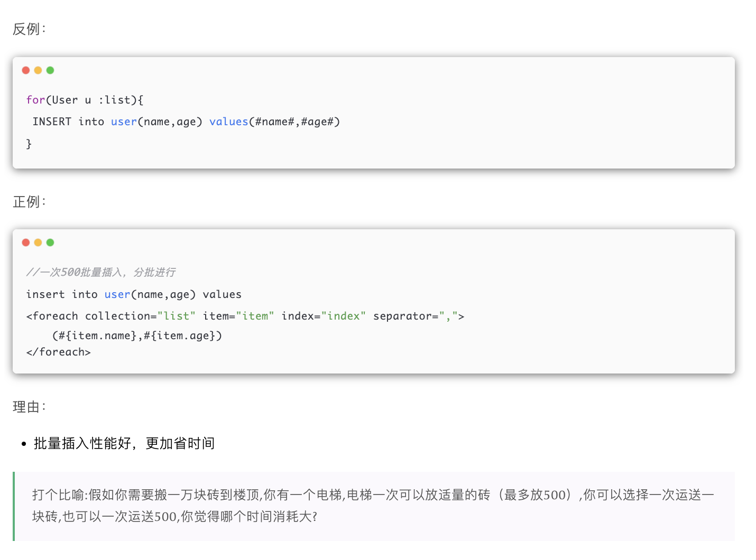Click the closing "</foreach>" tag

pyautogui.click(x=59, y=352)
